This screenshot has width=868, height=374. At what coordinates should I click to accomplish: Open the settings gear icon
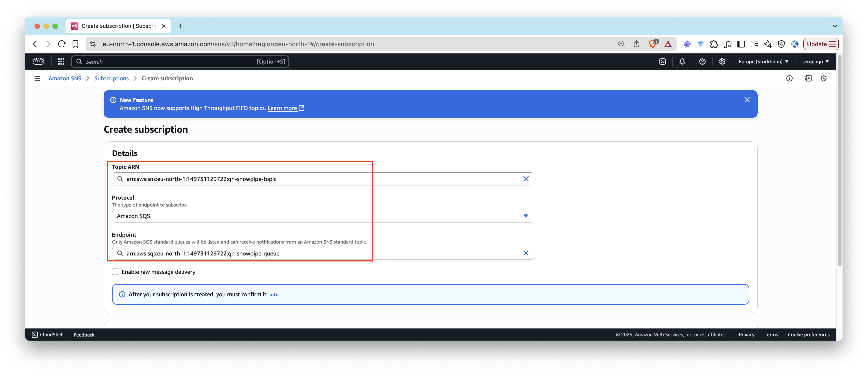[722, 61]
